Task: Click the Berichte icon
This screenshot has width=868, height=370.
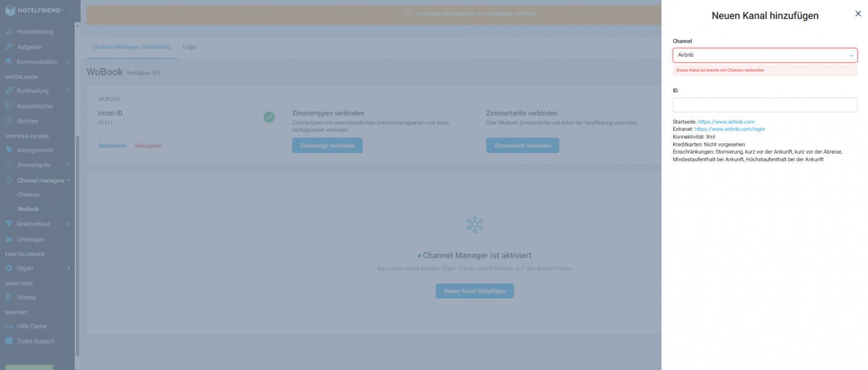Action: point(9,121)
